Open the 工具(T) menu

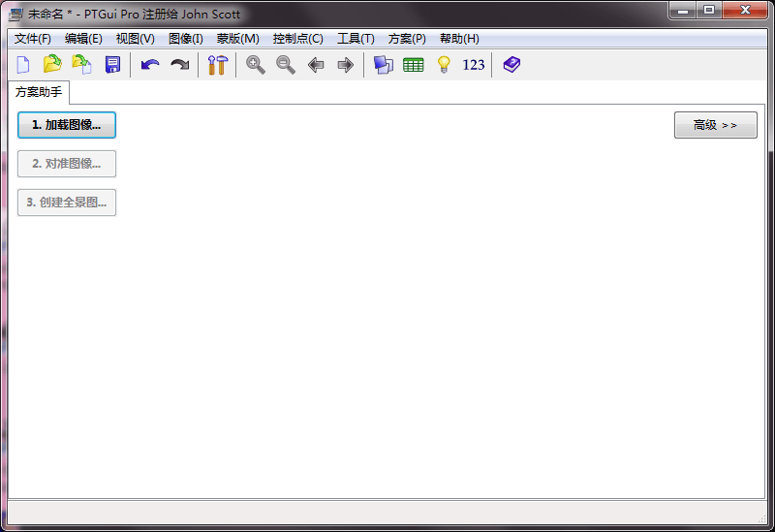(356, 39)
